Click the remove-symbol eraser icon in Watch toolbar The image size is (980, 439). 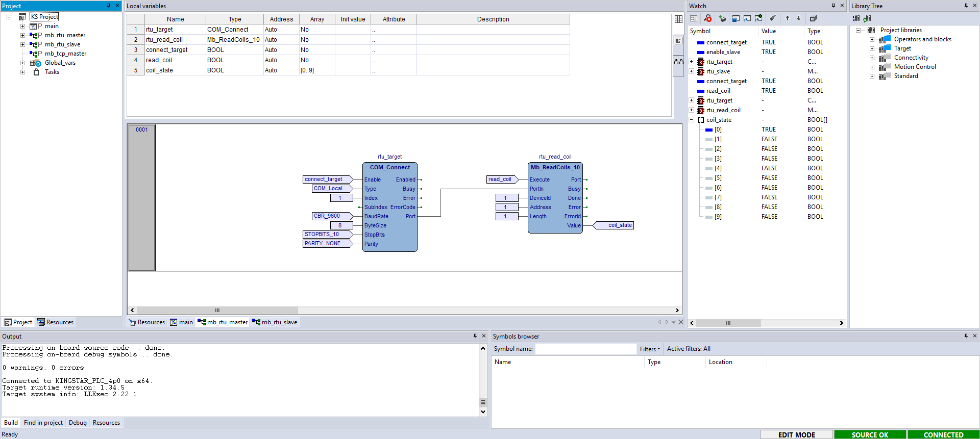722,18
